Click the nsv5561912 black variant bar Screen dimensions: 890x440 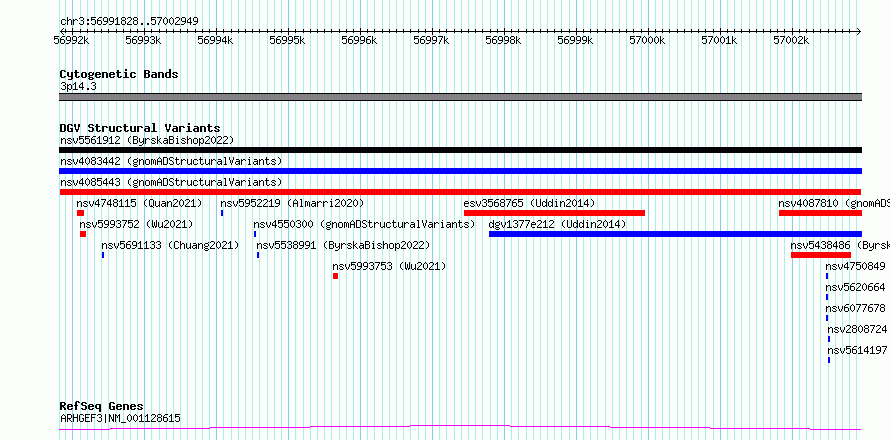click(460, 150)
